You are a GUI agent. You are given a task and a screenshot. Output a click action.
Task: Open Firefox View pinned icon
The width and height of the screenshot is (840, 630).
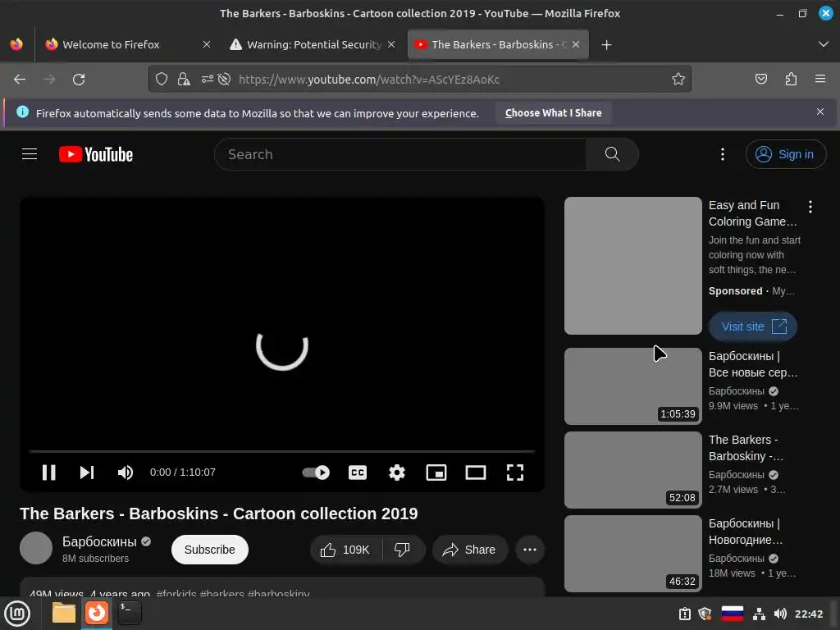16,44
